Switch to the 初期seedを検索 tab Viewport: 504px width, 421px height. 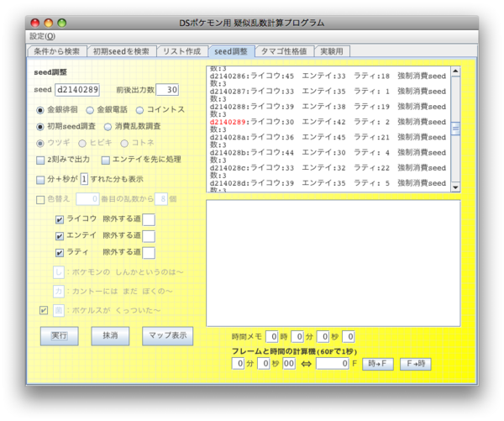click(121, 51)
